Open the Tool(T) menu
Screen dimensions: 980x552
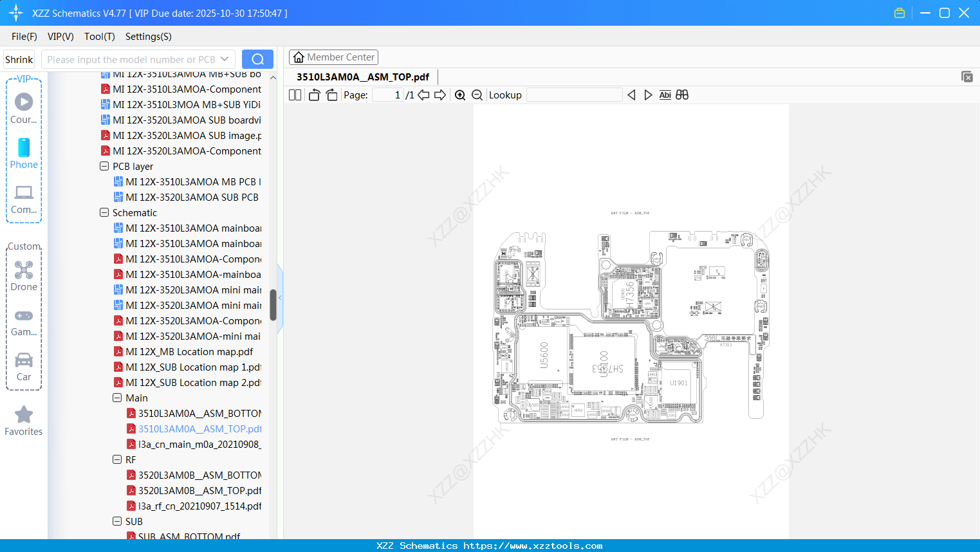point(99,37)
